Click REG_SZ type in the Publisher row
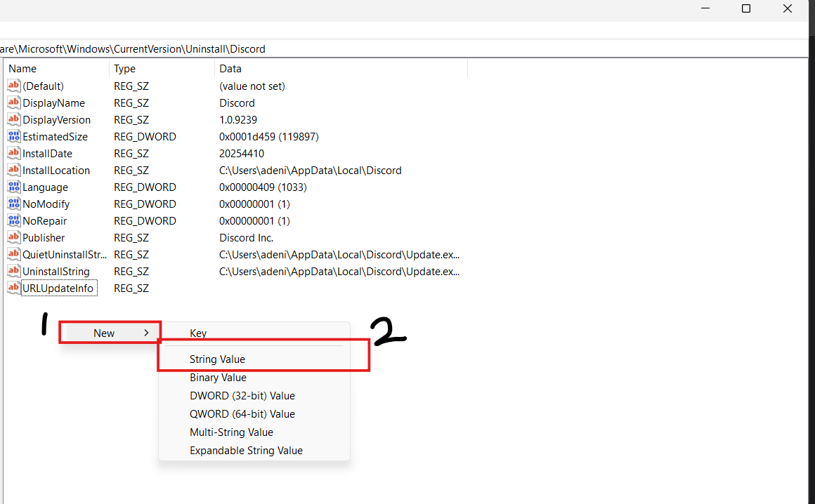Screen dimensions: 815x504 pyautogui.click(x=131, y=238)
